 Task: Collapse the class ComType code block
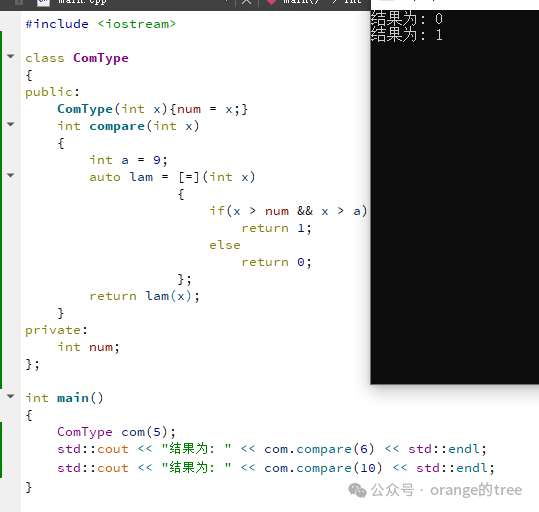pos(11,56)
